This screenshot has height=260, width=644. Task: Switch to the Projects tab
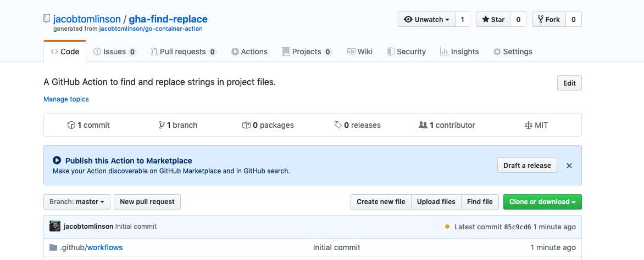[307, 52]
